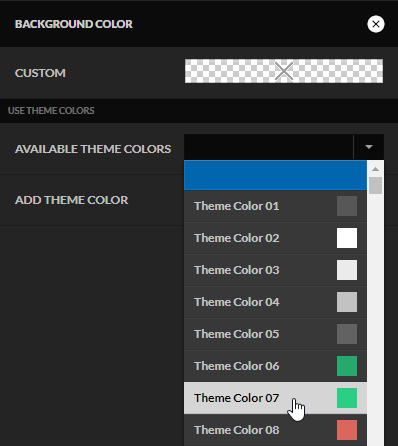This screenshot has width=398, height=446.
Task: Choose Theme Color 02 from list
Action: click(x=275, y=238)
